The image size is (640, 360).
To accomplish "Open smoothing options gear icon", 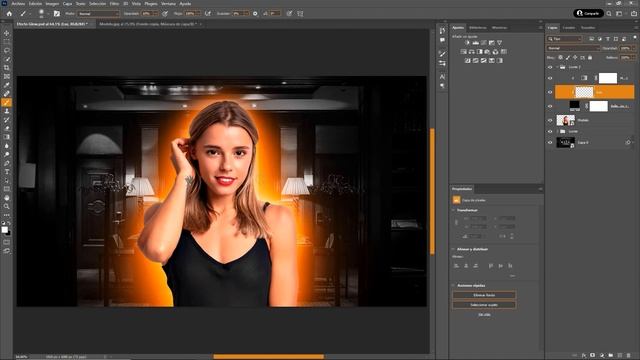I will click(x=255, y=13).
